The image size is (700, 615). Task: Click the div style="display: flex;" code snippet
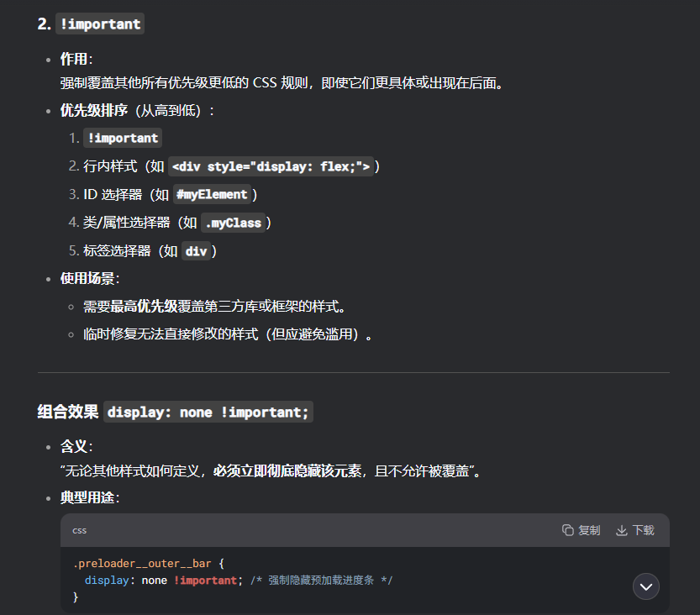(271, 166)
